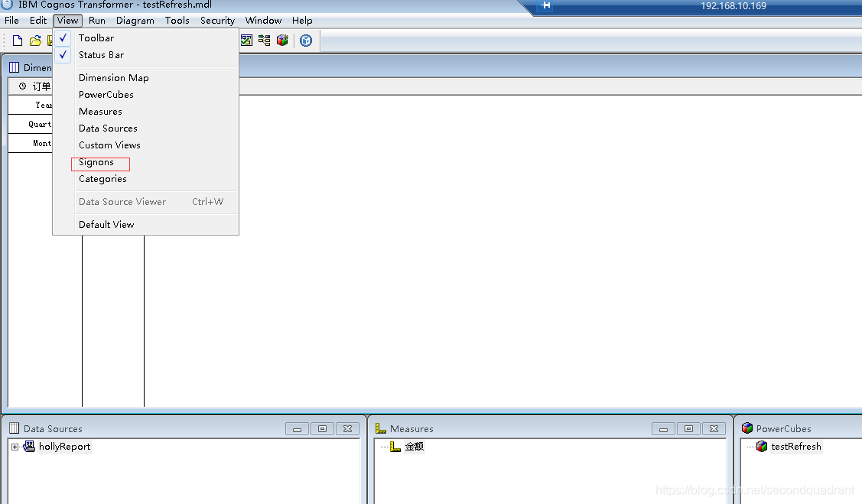Click the Year level cell
The image size is (862, 504).
click(31, 105)
